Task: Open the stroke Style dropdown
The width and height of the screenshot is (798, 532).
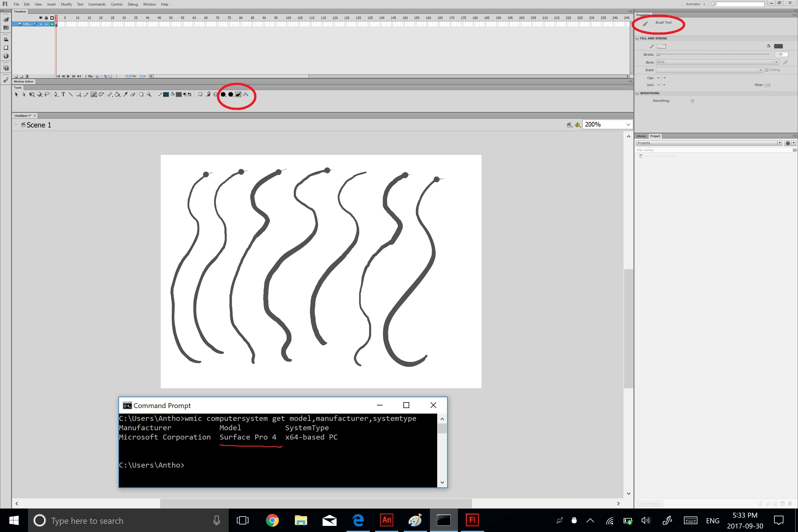Action: [776, 62]
